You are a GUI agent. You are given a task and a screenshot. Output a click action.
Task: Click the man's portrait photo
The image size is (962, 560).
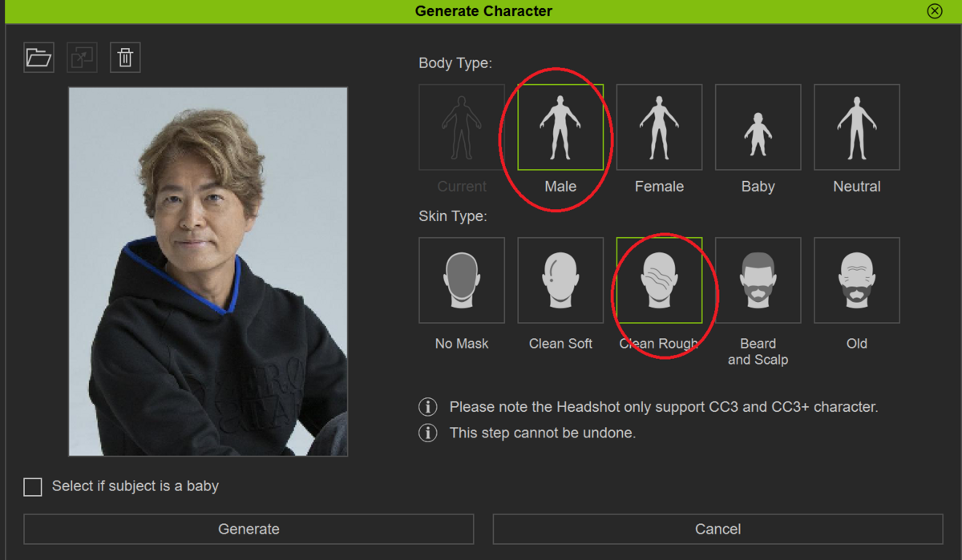207,270
